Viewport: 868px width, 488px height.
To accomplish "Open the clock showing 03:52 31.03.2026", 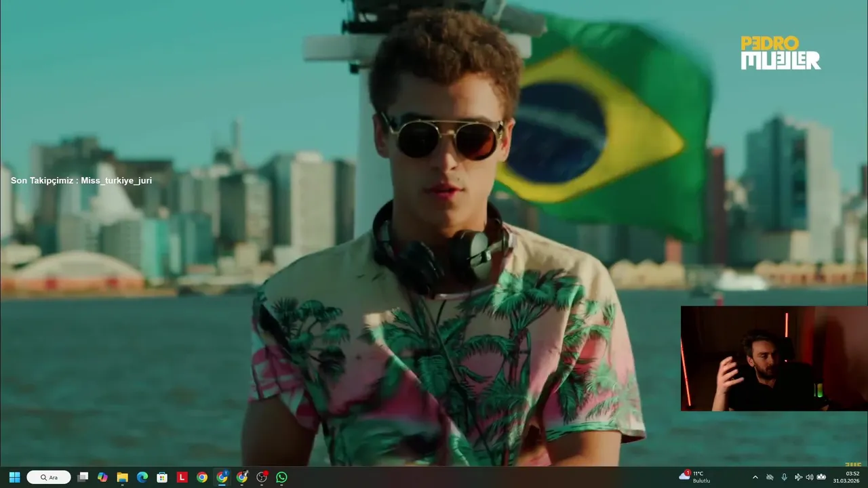I will coord(846,477).
